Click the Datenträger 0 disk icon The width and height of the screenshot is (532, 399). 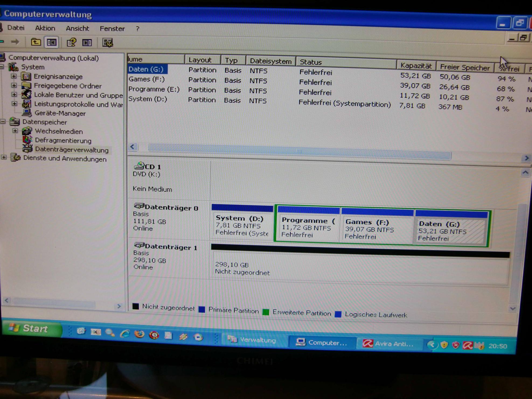pyautogui.click(x=139, y=206)
